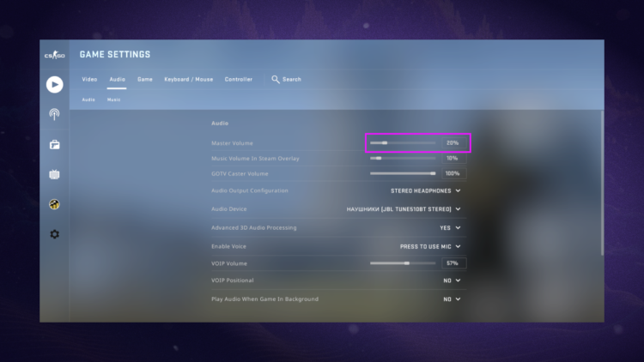Open the Keyboard / Mouse tab
The image size is (644, 362).
[x=189, y=79]
